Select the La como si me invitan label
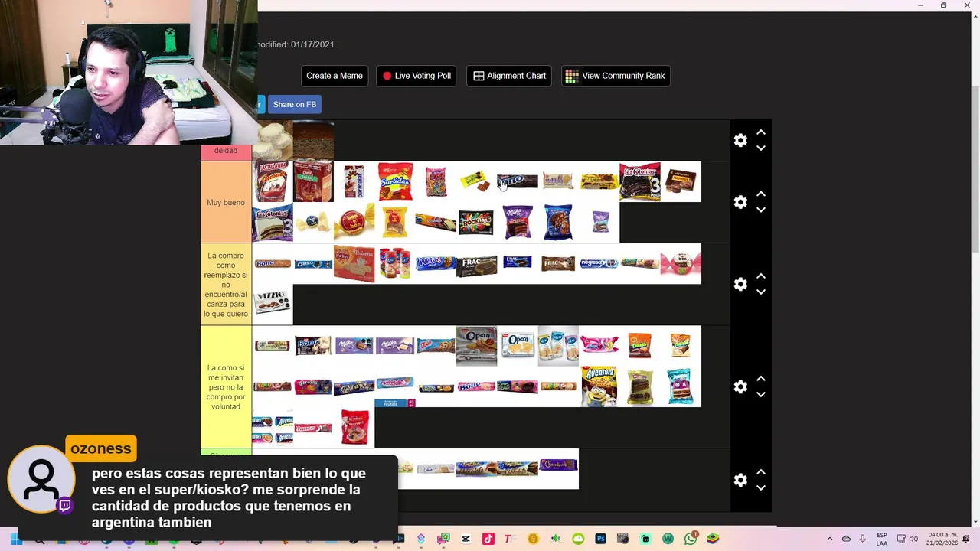The height and width of the screenshot is (551, 980). (226, 387)
